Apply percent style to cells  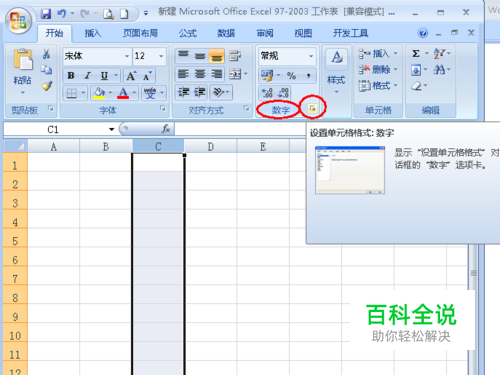click(291, 76)
